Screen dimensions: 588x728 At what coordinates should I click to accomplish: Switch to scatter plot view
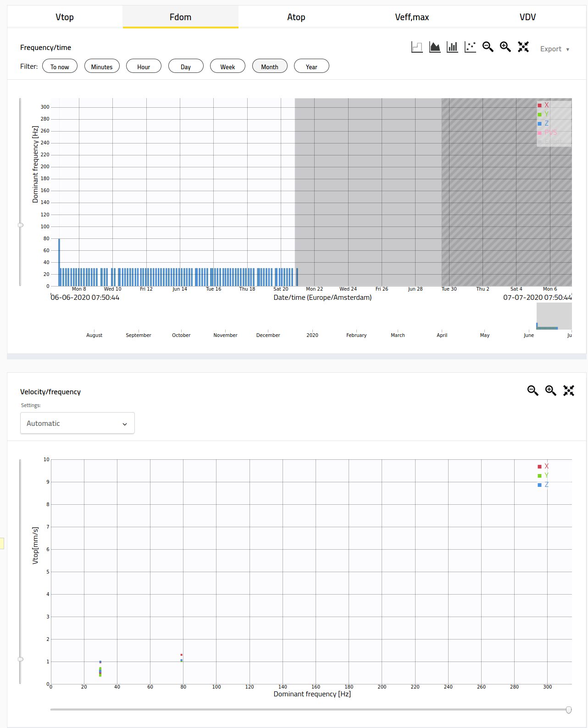coord(470,47)
